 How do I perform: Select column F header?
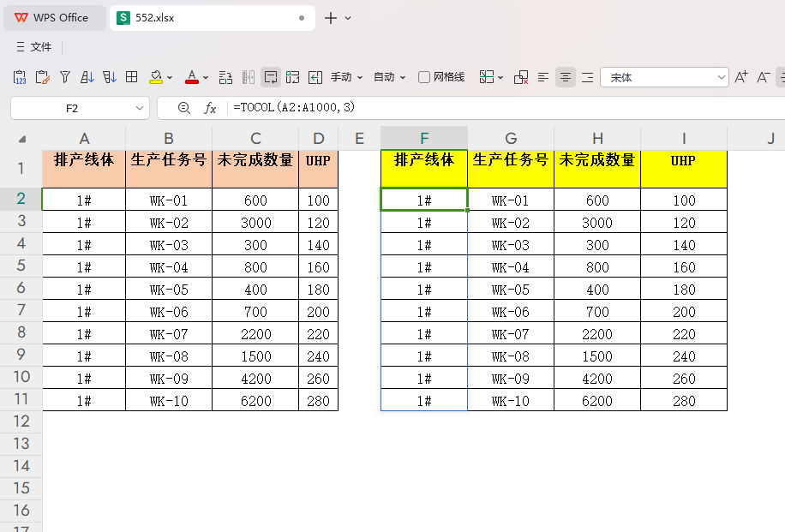[x=424, y=139]
